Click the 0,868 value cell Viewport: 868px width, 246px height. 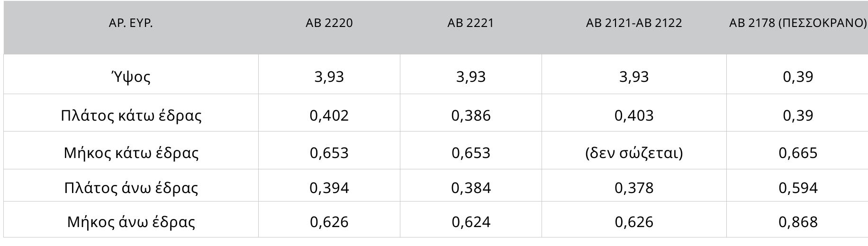pyautogui.click(x=798, y=222)
